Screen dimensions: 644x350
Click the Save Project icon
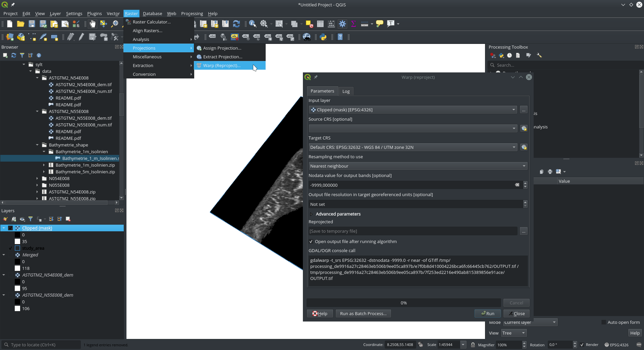[32, 24]
